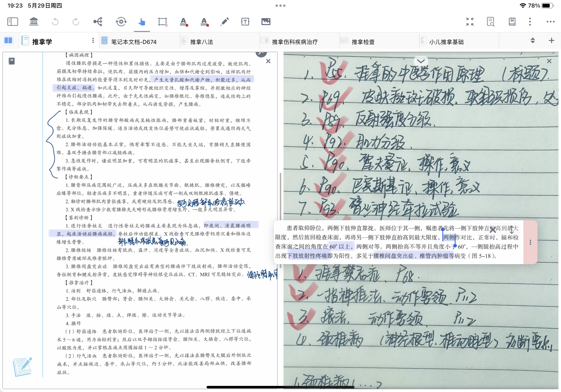Add a new tab with plus button
Screen dimensions: 561x392
point(551,41)
